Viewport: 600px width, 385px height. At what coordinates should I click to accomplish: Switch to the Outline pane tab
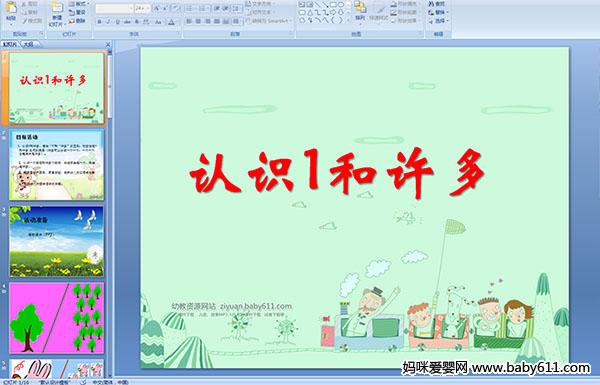coord(29,44)
